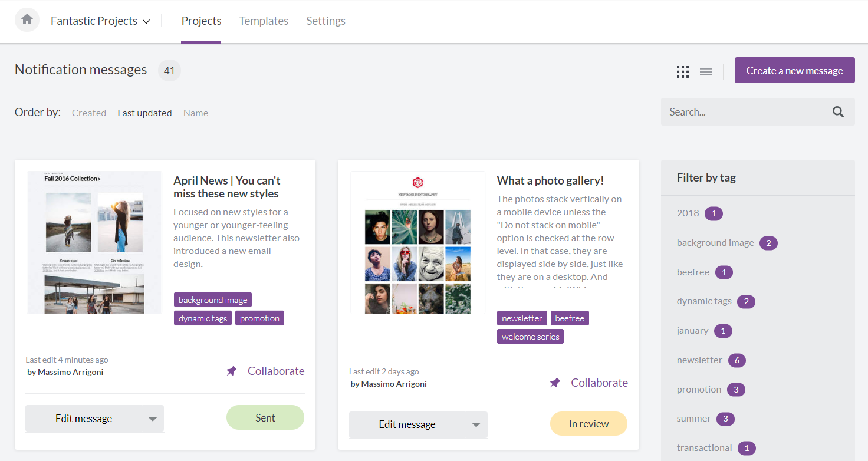Order messages by Last updated
Viewport: 868px width, 461px height.
144,113
